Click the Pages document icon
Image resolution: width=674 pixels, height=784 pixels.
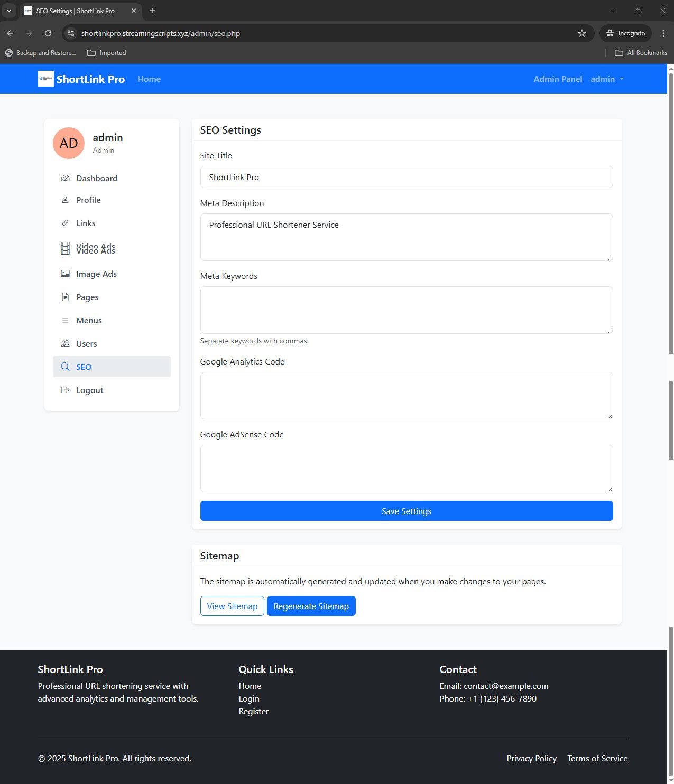65,297
